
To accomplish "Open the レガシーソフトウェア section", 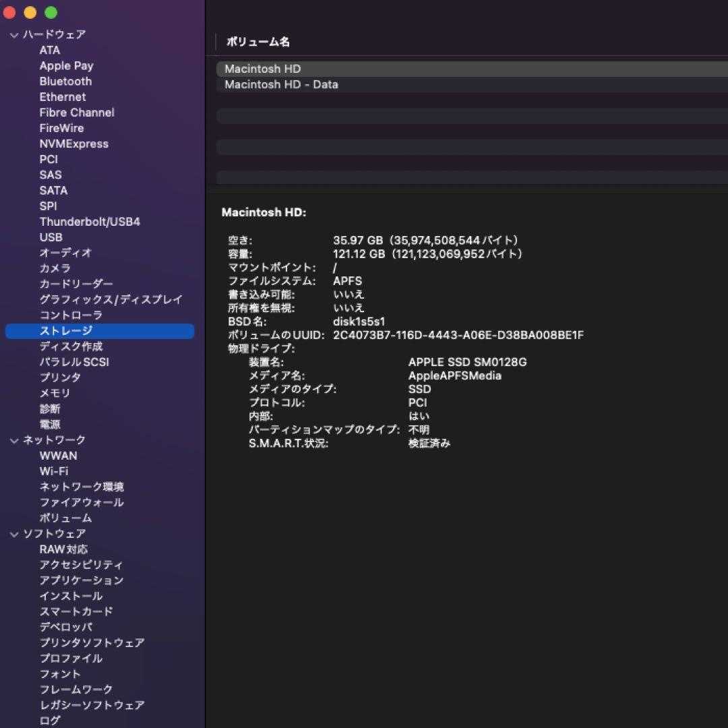I will [90, 704].
